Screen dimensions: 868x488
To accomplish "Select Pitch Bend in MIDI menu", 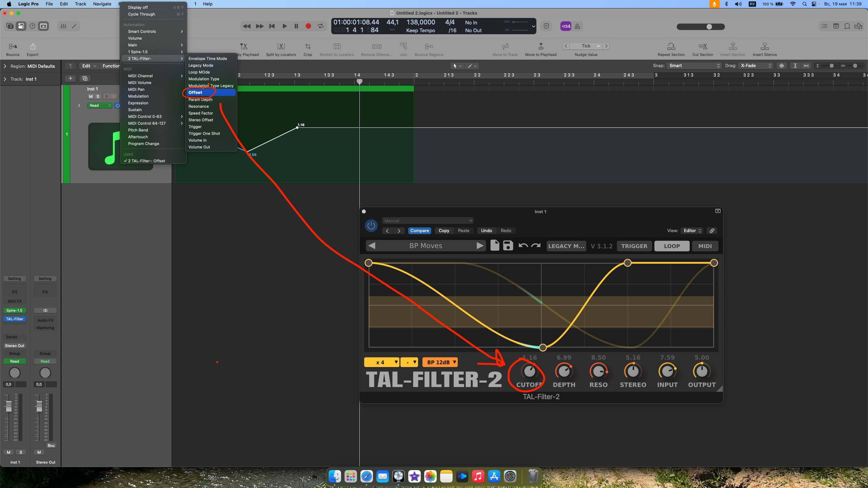I will coord(153,130).
